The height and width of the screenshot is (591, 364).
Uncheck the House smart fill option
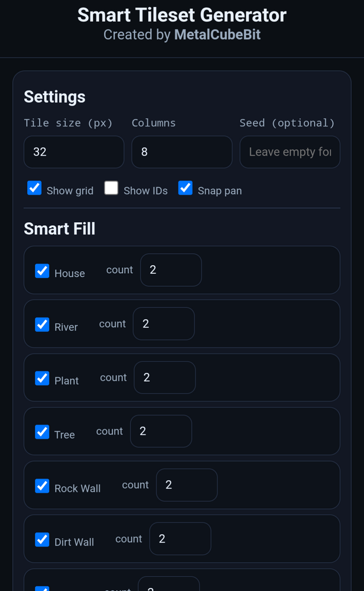click(41, 271)
